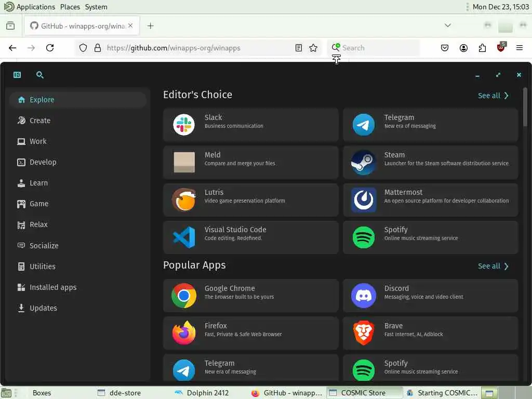This screenshot has width=532, height=399.
Task: Open the Work category
Action: [78, 141]
